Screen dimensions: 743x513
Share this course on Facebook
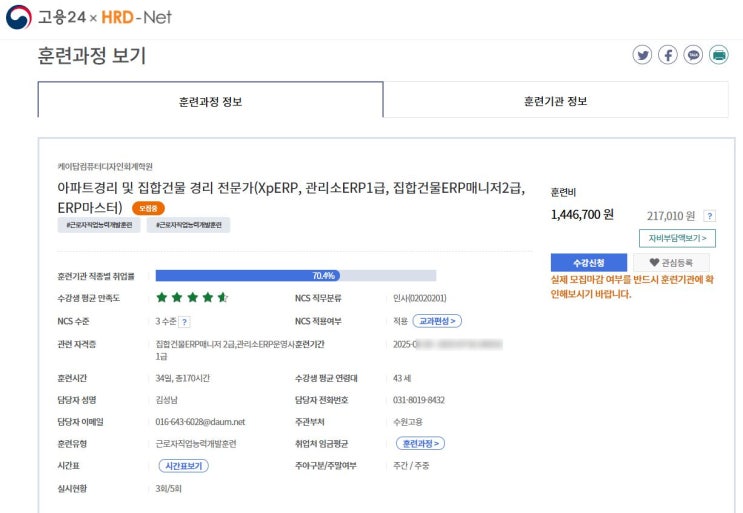coord(668,55)
